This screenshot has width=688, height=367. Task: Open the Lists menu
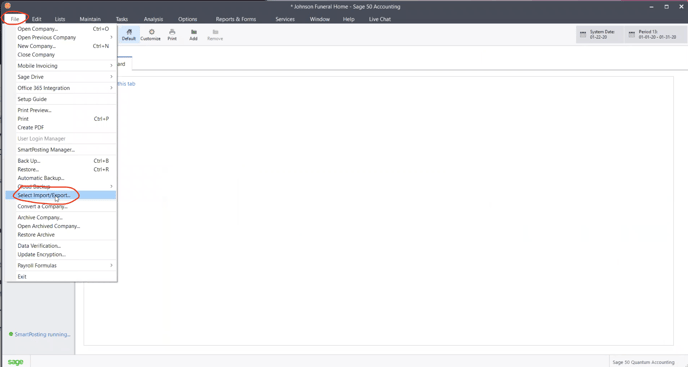coord(60,19)
